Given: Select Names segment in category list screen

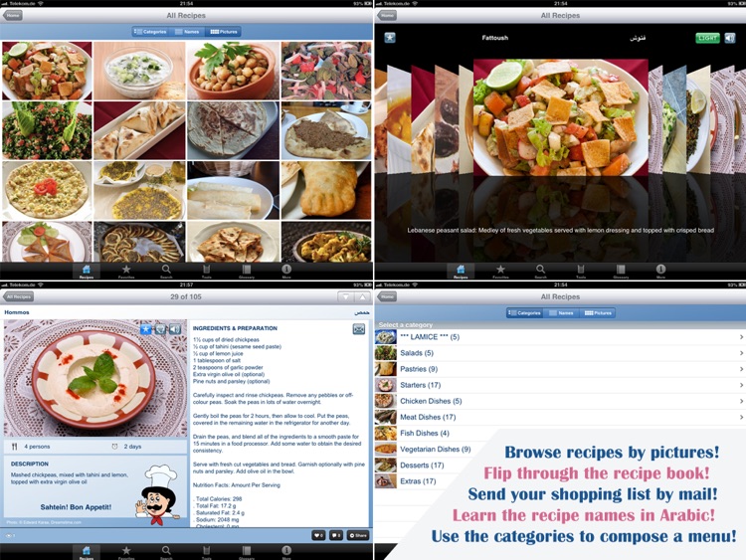Looking at the screenshot, I should click(x=561, y=313).
